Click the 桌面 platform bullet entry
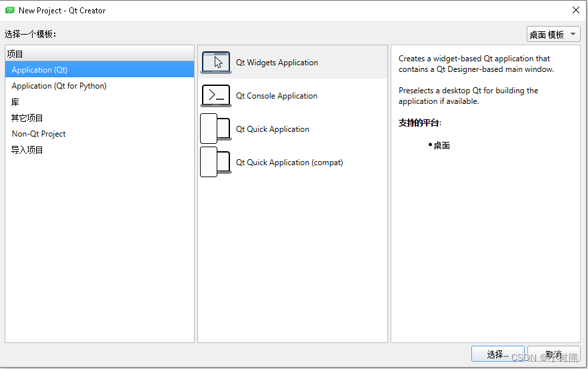The height and width of the screenshot is (369, 588). [439, 145]
